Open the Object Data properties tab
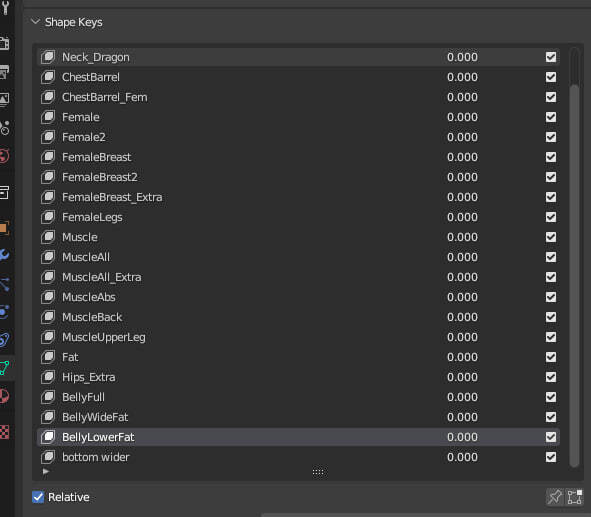The height and width of the screenshot is (517, 591). click(x=5, y=368)
